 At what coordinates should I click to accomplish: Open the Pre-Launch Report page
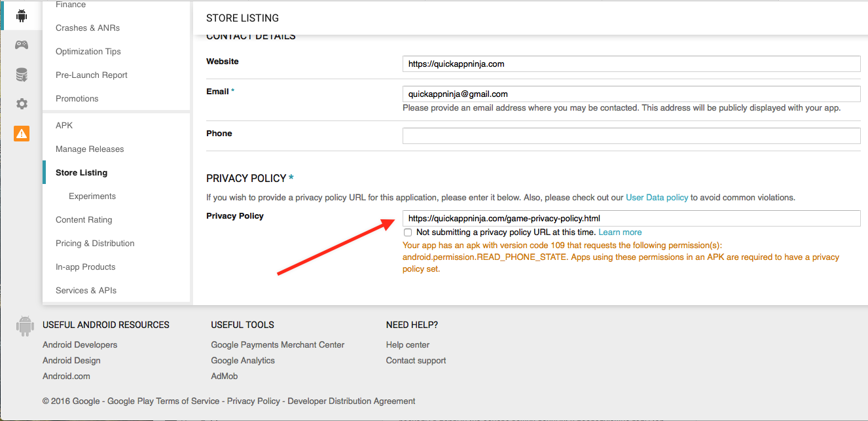point(92,75)
